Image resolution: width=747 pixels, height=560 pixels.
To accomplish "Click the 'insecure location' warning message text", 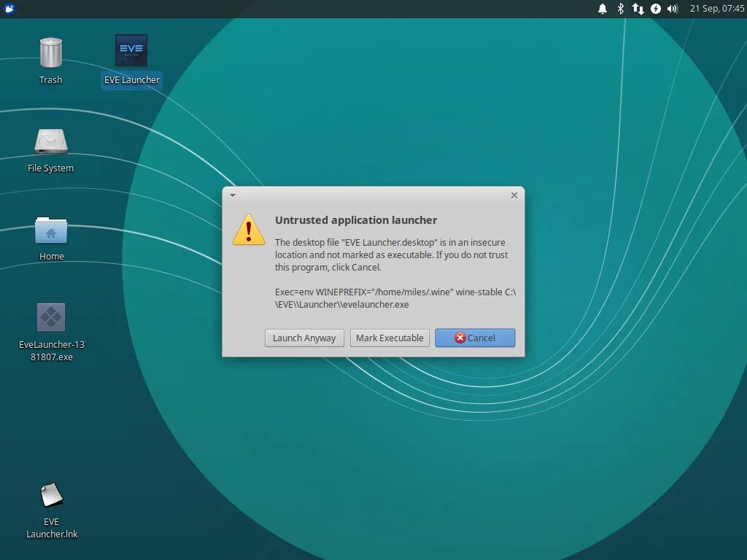I will pyautogui.click(x=391, y=254).
